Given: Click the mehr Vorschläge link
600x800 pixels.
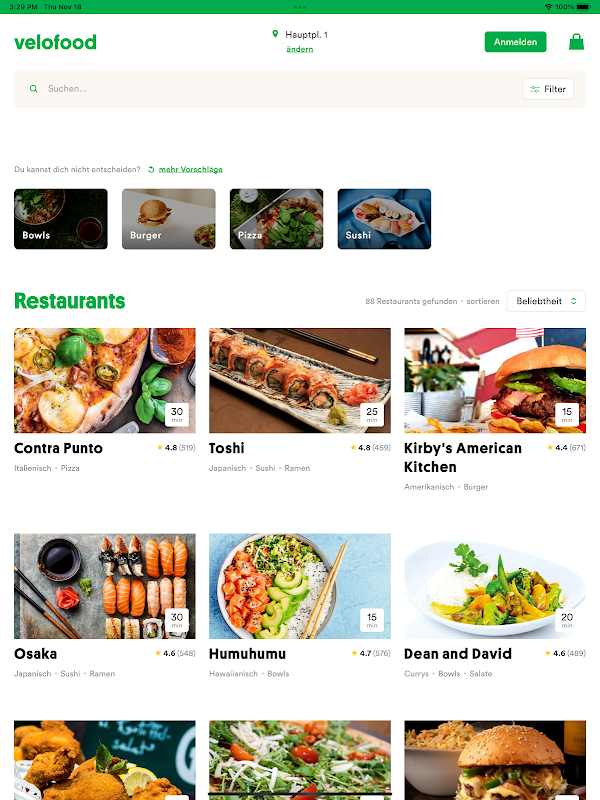Looking at the screenshot, I should [190, 169].
